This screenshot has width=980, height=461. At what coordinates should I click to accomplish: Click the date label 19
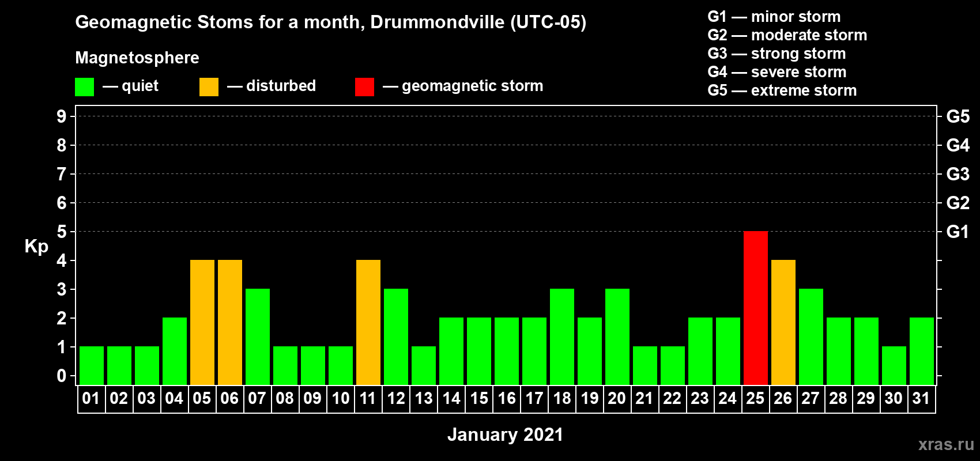click(589, 398)
